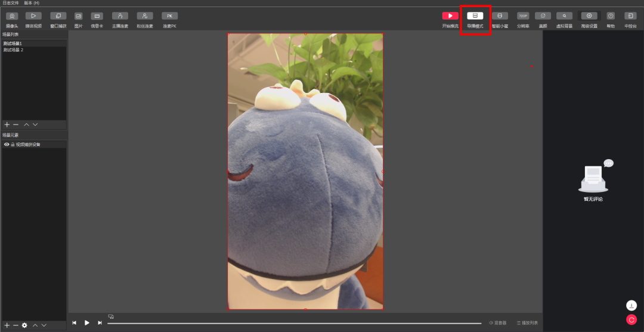Move the scene down in the scene list
Image resolution: width=644 pixels, height=332 pixels.
click(x=35, y=125)
